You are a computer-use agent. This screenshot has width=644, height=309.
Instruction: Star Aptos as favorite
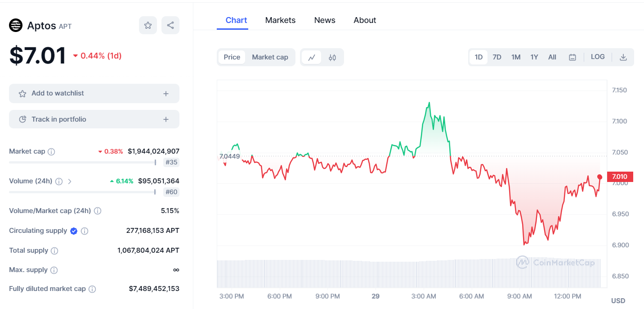[148, 25]
